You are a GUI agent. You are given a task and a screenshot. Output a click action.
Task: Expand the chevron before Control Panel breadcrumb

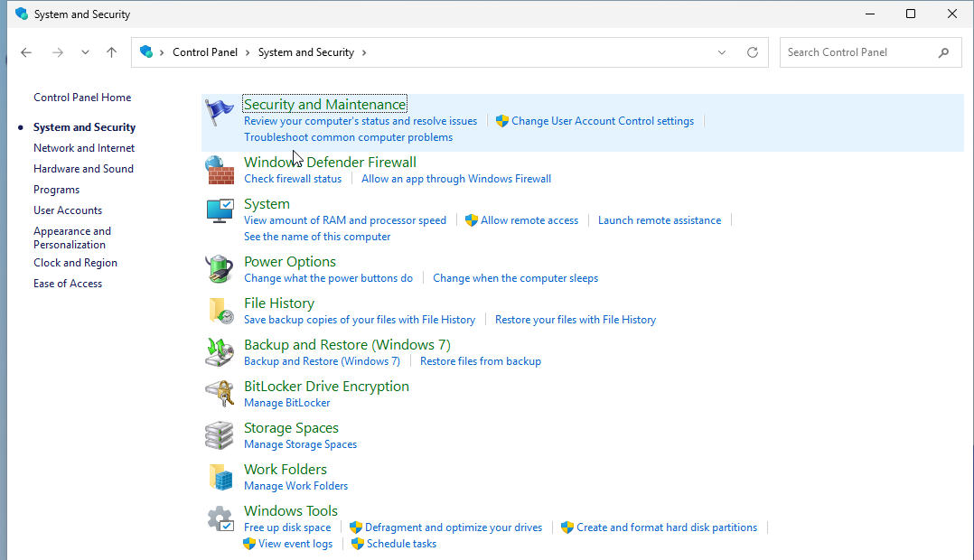162,52
